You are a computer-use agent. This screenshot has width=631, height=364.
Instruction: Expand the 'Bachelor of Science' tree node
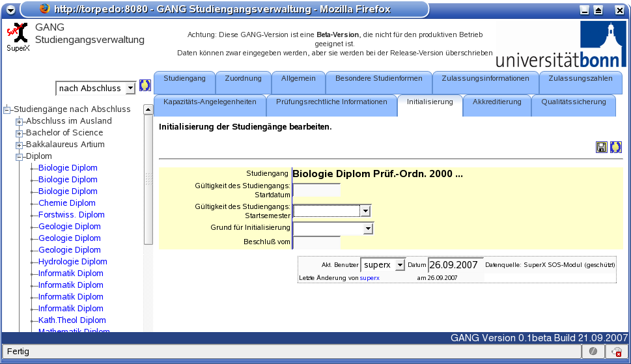20,133
